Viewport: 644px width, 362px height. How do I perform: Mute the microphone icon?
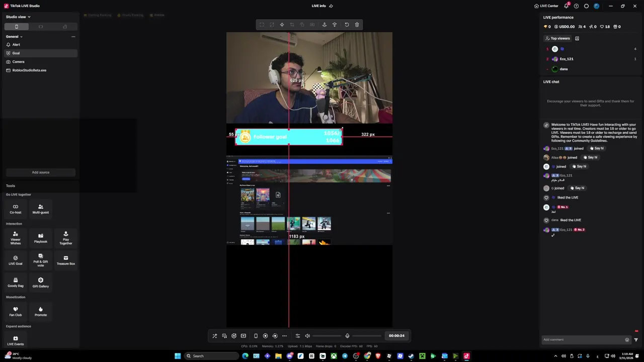[x=347, y=336]
